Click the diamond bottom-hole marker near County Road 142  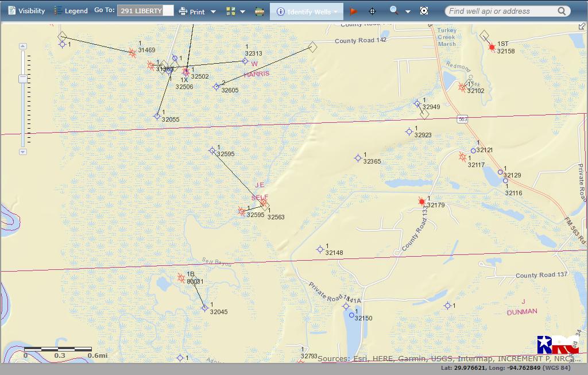click(312, 47)
